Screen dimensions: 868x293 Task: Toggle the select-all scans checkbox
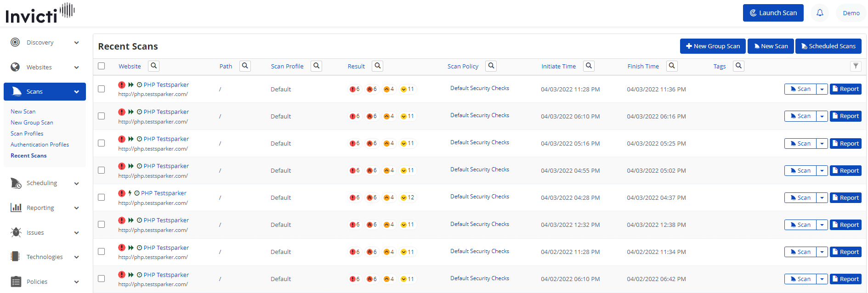click(x=102, y=66)
